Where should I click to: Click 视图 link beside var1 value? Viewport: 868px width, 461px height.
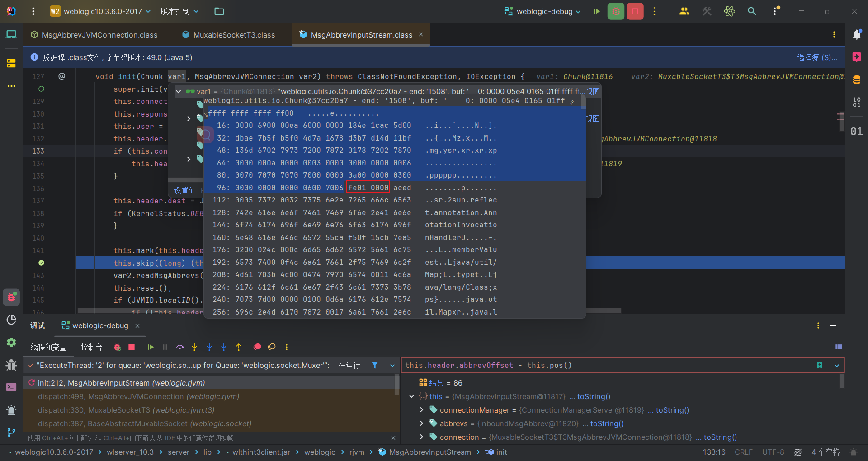click(592, 91)
